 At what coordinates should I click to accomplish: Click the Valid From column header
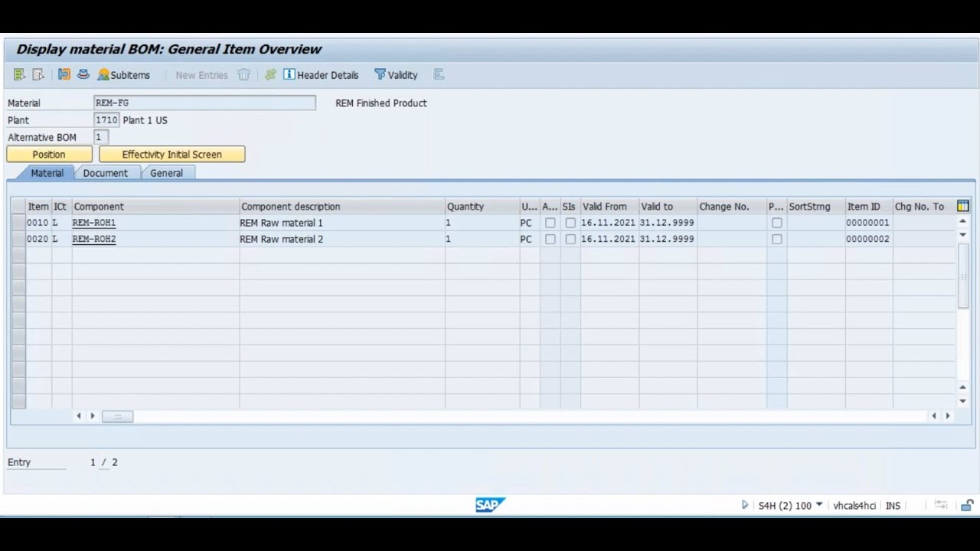tap(609, 207)
